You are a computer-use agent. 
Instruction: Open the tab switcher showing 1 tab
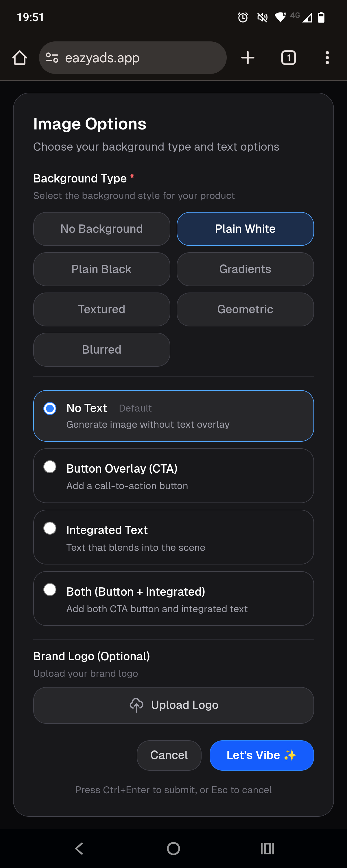point(288,57)
